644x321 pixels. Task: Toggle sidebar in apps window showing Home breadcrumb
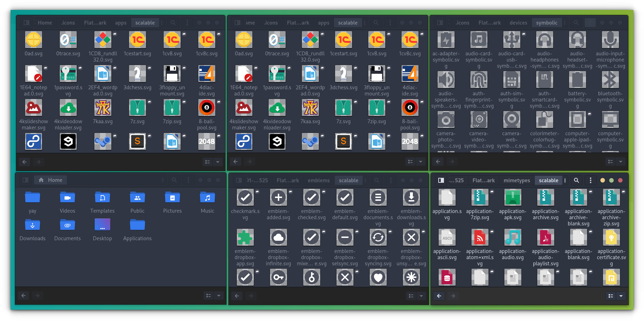click(x=27, y=23)
